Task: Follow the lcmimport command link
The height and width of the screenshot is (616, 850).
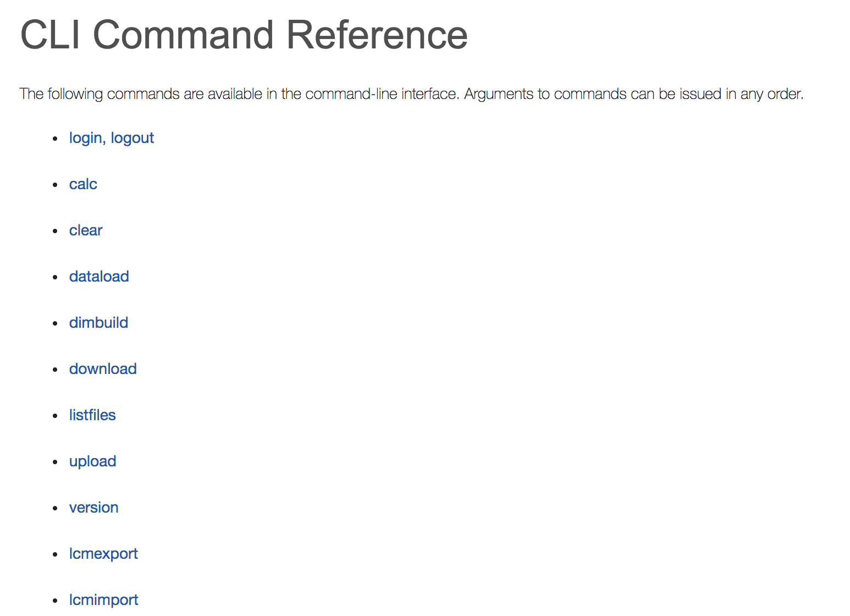Action: click(x=104, y=600)
